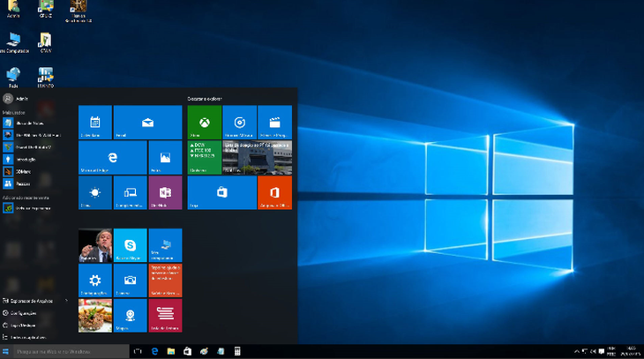
Task: Click the taskbar search box
Action: tap(71, 352)
